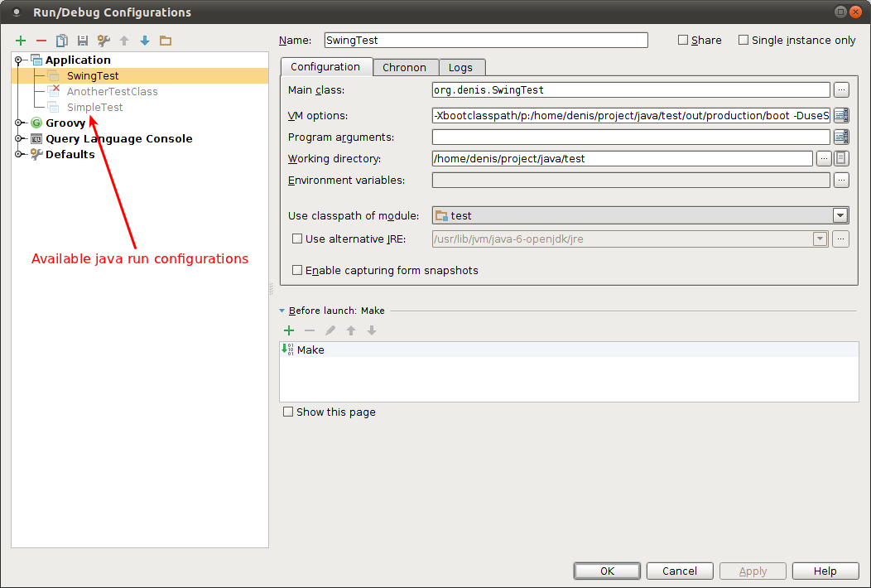Edit default configuration settings via wrench icon
This screenshot has width=871, height=588.
coord(102,40)
